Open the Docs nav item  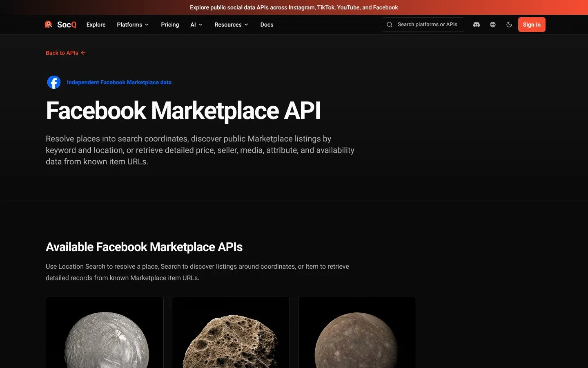(x=267, y=25)
